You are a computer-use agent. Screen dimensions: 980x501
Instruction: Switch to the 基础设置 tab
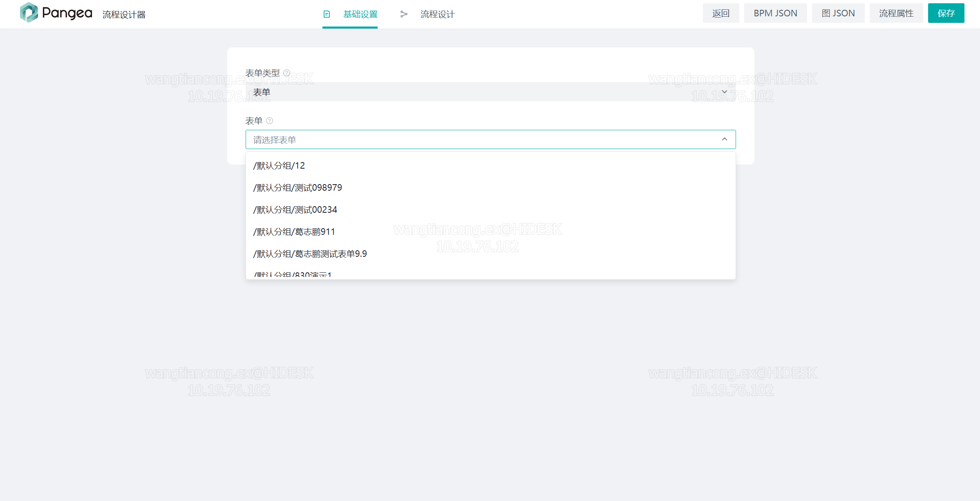pyautogui.click(x=350, y=14)
